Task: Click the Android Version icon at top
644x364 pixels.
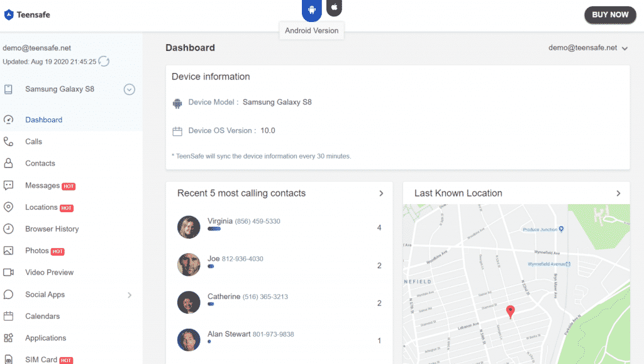Action: [311, 8]
